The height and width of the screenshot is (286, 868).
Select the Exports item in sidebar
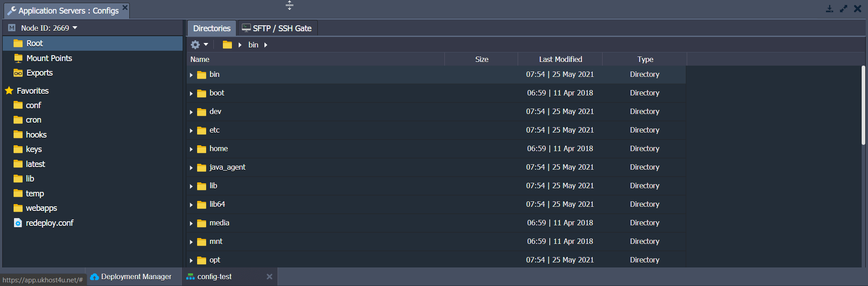coord(39,73)
